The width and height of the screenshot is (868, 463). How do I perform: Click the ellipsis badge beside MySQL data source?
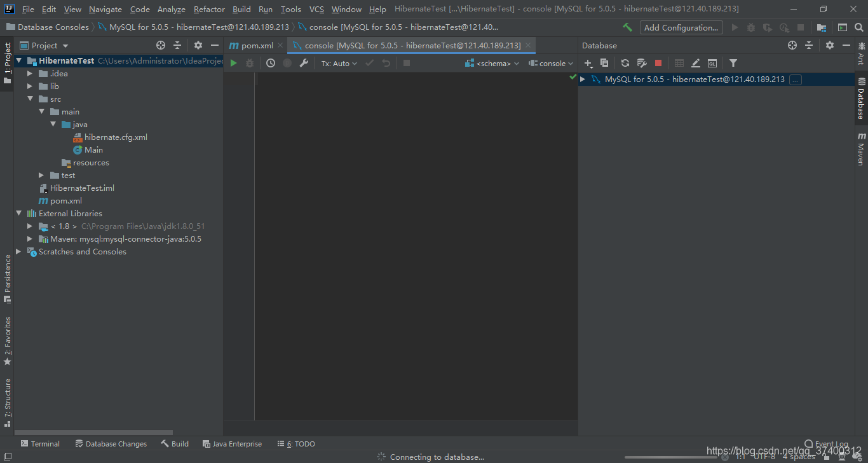[x=796, y=79]
